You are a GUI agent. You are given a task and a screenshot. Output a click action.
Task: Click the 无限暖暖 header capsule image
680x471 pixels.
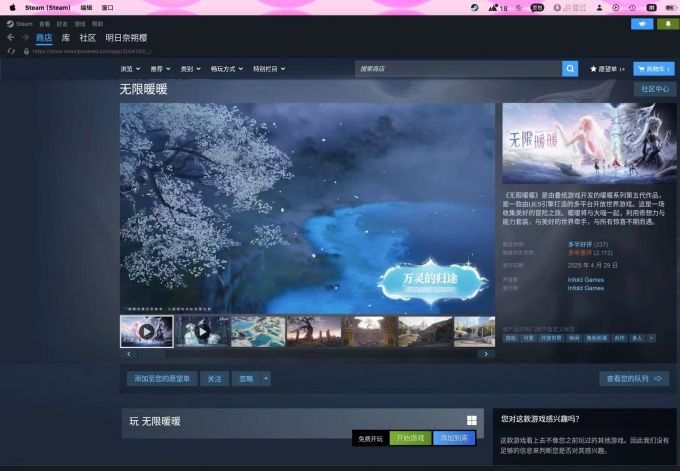[589, 143]
